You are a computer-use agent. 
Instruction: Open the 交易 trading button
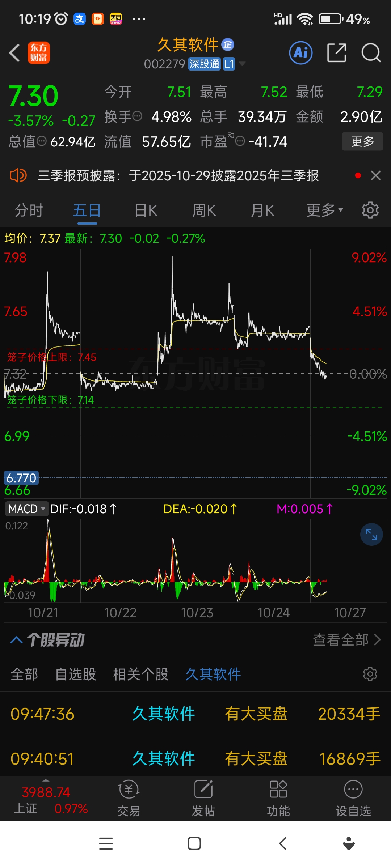(x=129, y=799)
